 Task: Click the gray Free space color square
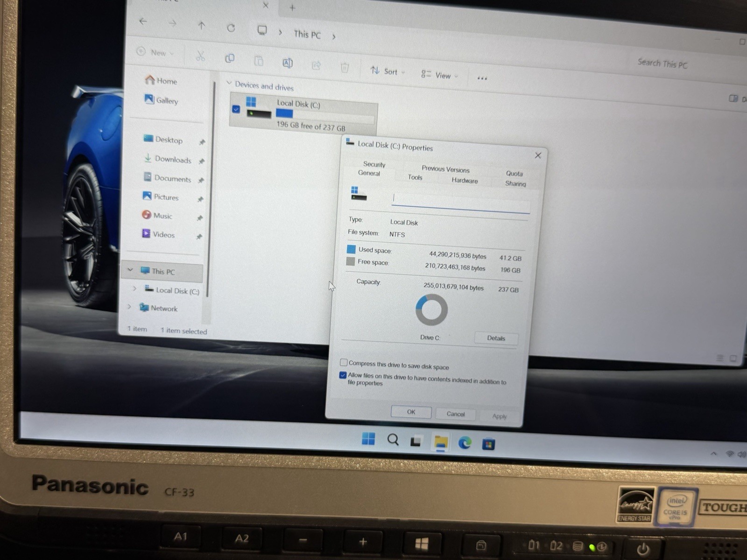click(x=350, y=261)
